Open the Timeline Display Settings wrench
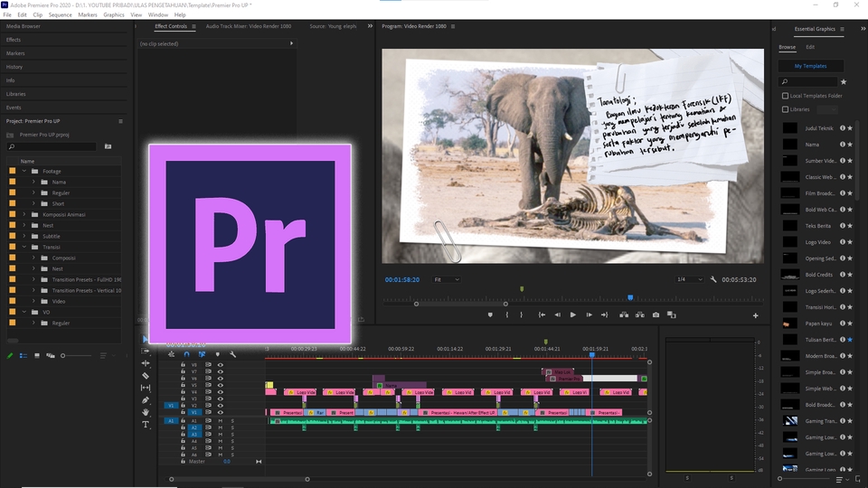 [233, 354]
